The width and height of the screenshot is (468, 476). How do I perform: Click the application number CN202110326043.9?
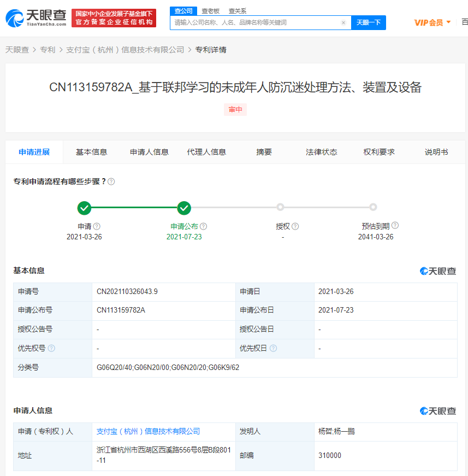(127, 292)
